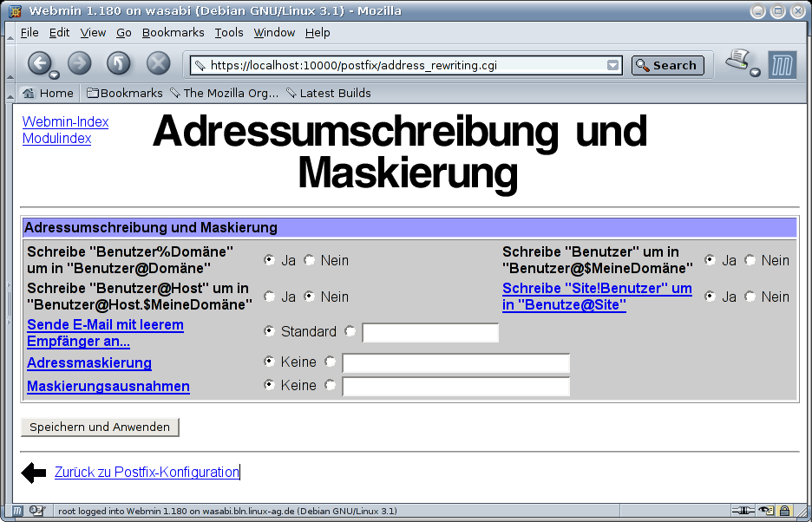Select Ja for Benutzer@$MeineDomäne rewriting
812x522 pixels.
point(710,260)
